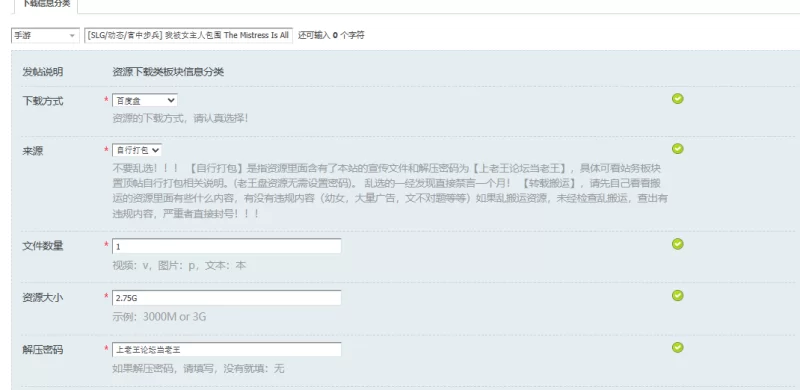Screen dimensions: 800x390
Task: Expand the 来源 dropdown showing 自行打包
Action: [137, 150]
